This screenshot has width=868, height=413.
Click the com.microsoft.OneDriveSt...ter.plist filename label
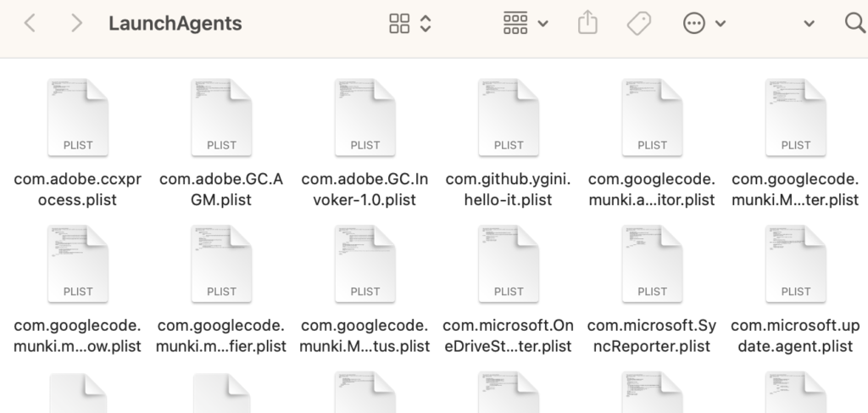point(509,336)
